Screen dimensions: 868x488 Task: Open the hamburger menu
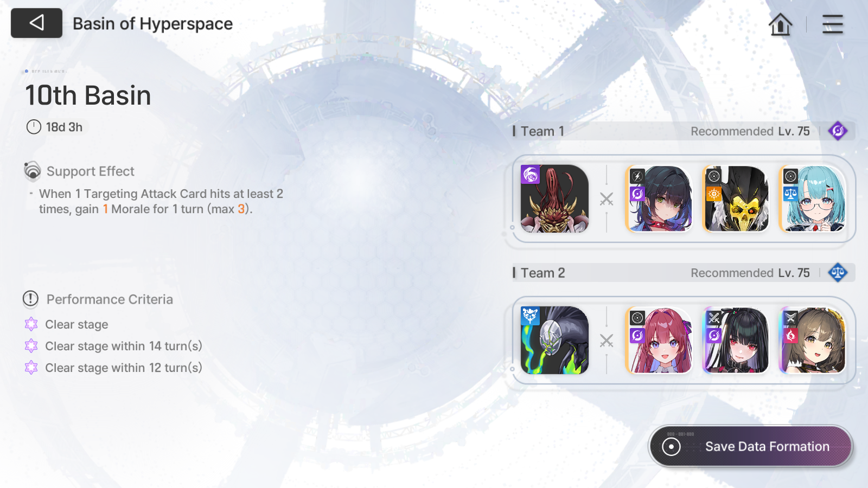click(832, 24)
